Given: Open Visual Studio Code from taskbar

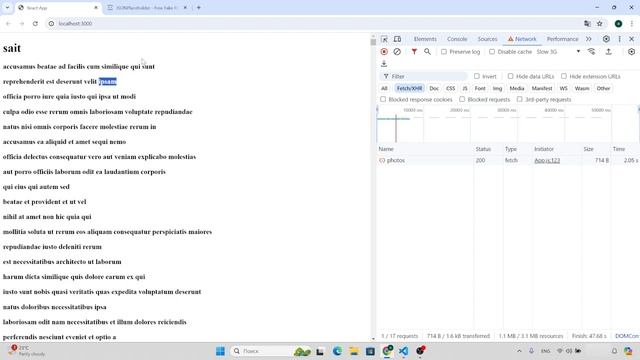Looking at the screenshot, I should click(404, 351).
